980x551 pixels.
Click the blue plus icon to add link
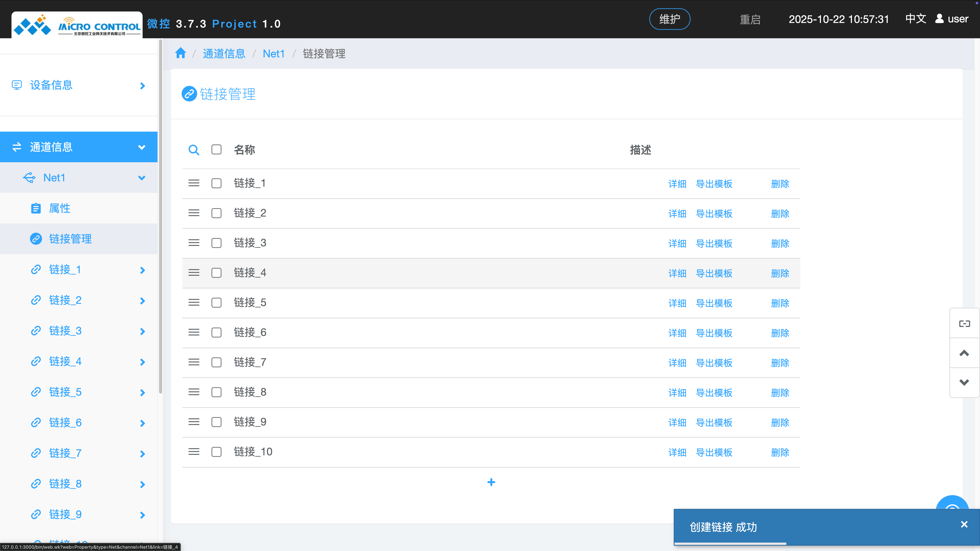click(x=491, y=482)
